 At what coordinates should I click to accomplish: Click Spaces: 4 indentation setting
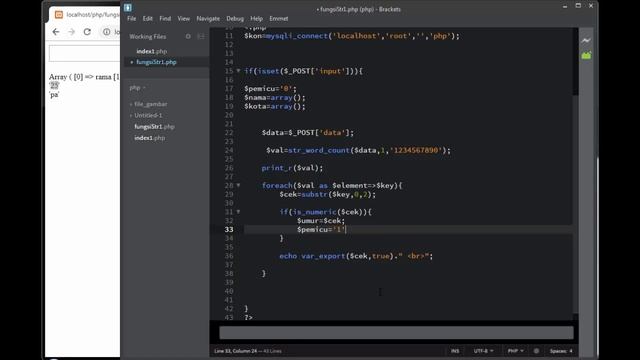coord(561,351)
